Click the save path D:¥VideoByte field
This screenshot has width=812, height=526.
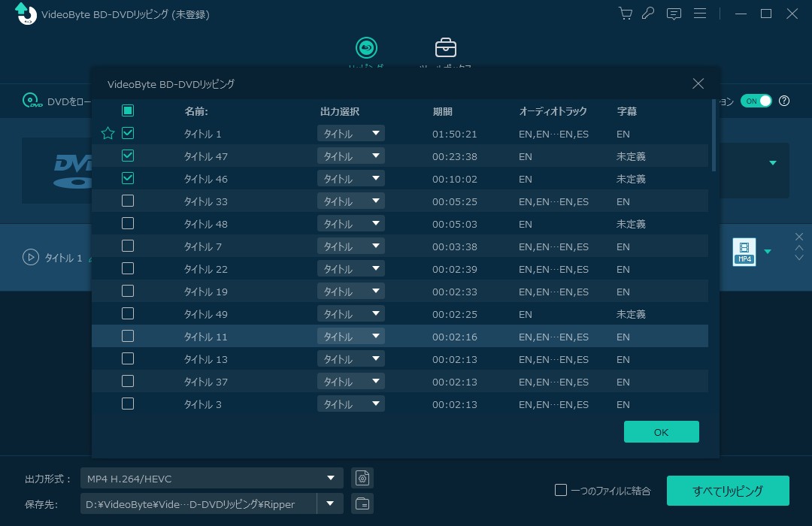[198, 503]
